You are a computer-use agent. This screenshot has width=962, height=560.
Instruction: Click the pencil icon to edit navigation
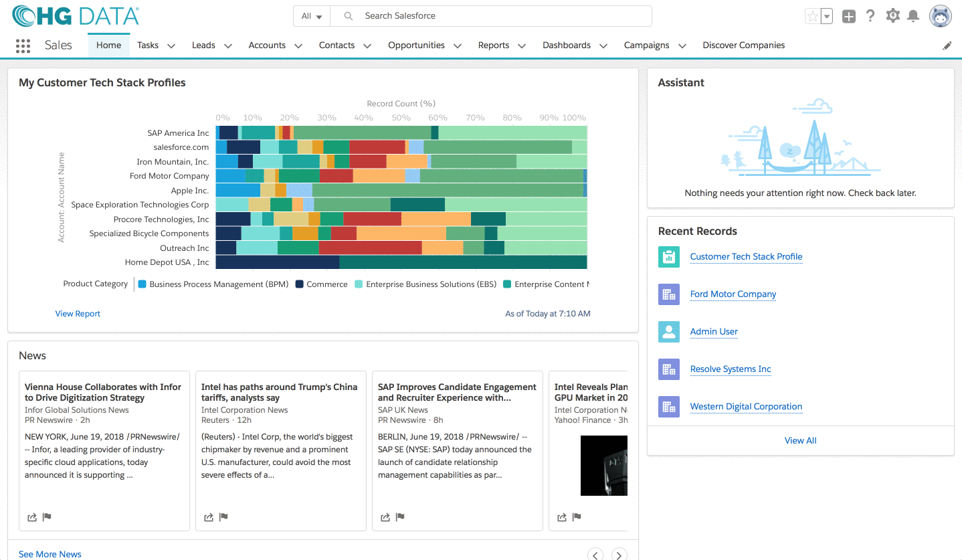[947, 45]
